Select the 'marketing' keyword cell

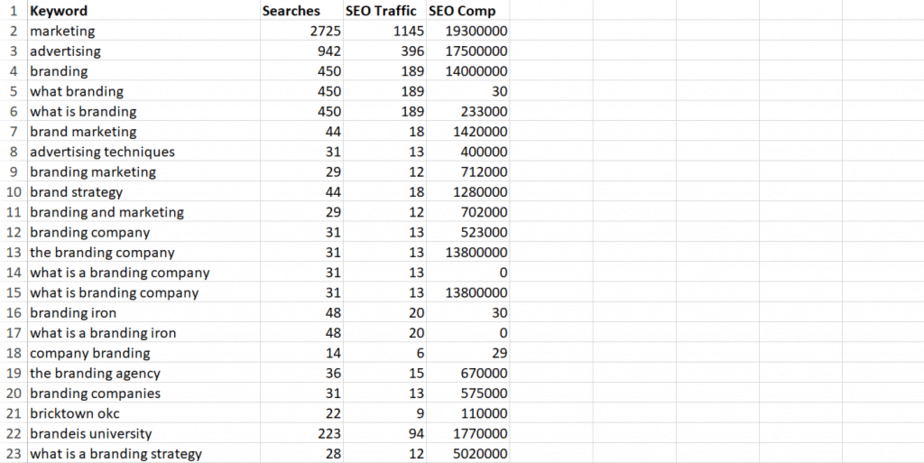(x=62, y=31)
